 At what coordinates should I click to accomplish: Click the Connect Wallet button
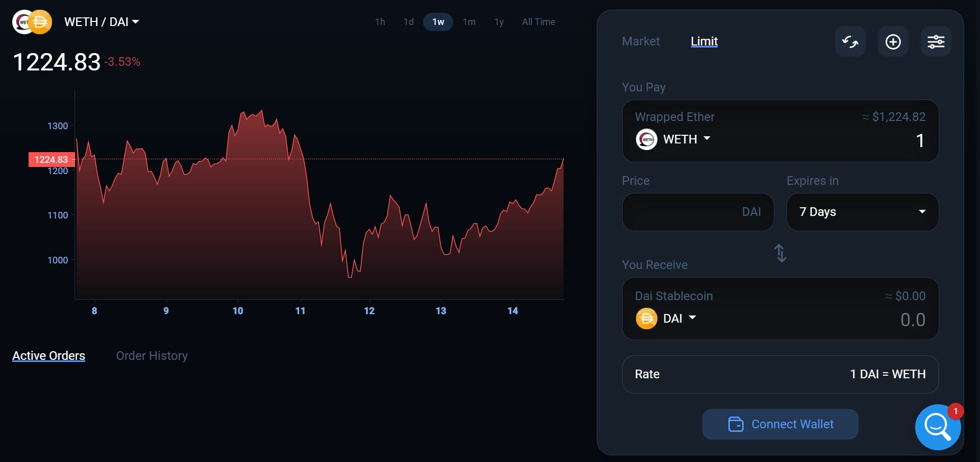tap(780, 424)
